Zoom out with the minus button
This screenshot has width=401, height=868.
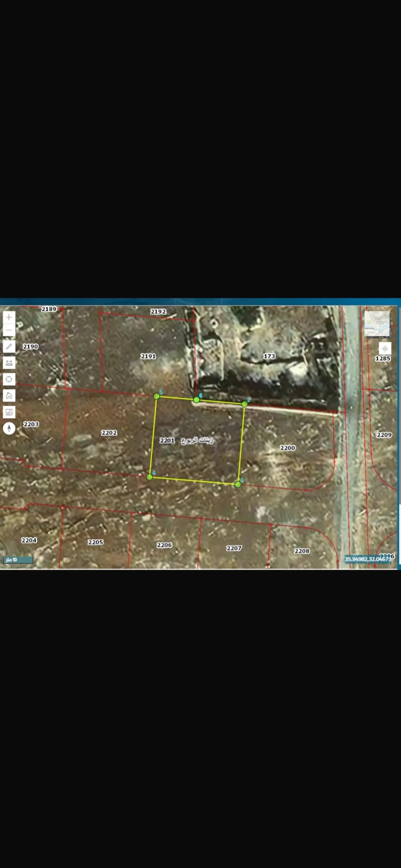[9, 330]
